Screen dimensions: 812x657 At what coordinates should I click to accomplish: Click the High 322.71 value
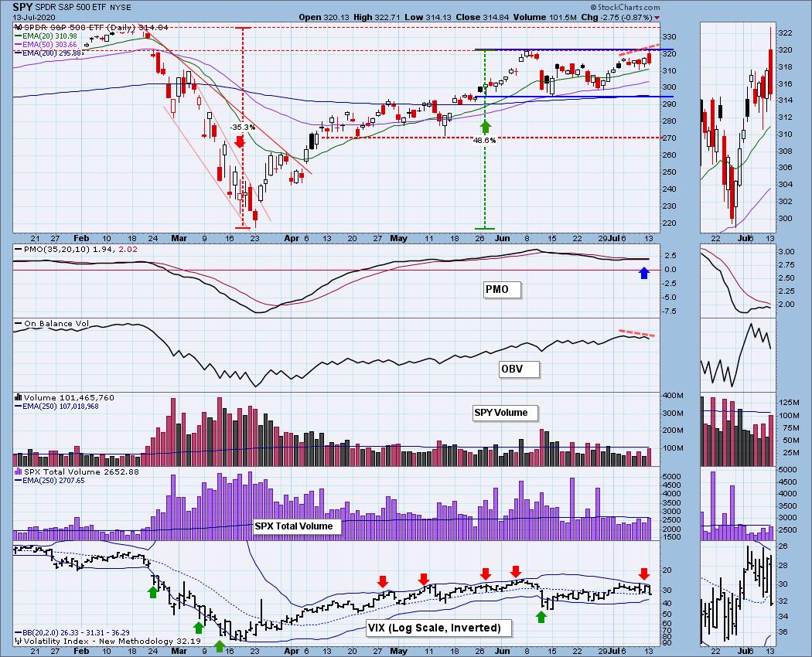(377, 17)
